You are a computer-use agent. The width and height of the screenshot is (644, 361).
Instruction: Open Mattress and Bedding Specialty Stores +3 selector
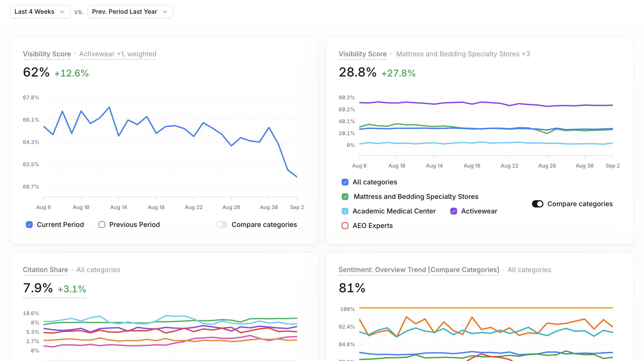click(x=463, y=54)
